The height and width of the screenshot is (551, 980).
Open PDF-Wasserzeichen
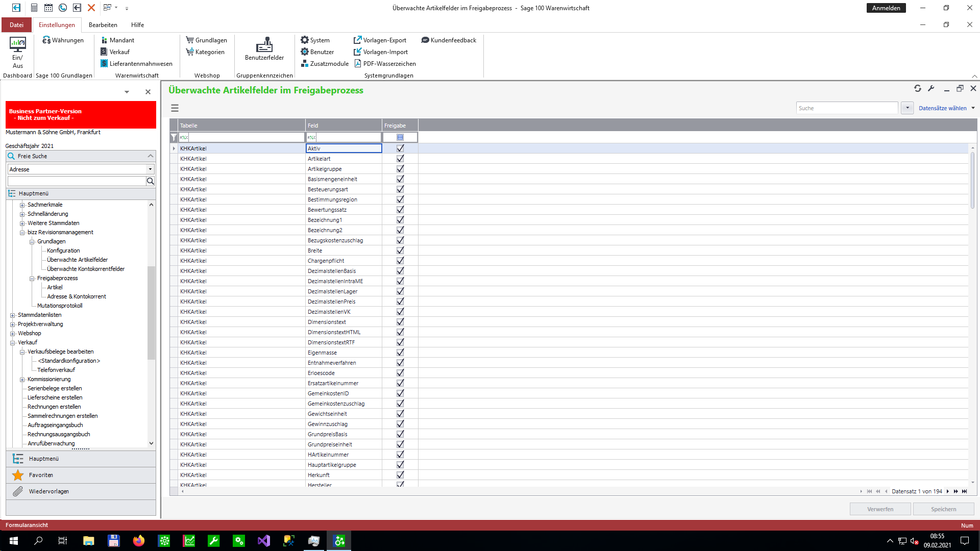click(385, 64)
